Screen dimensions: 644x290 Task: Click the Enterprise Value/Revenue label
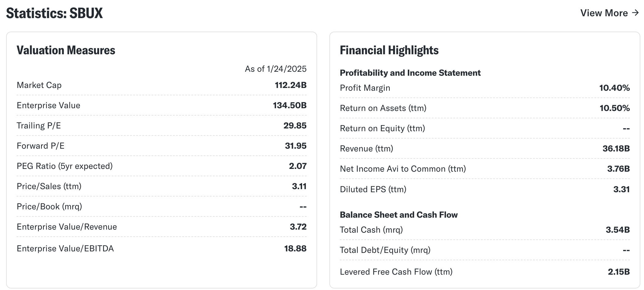click(x=67, y=227)
